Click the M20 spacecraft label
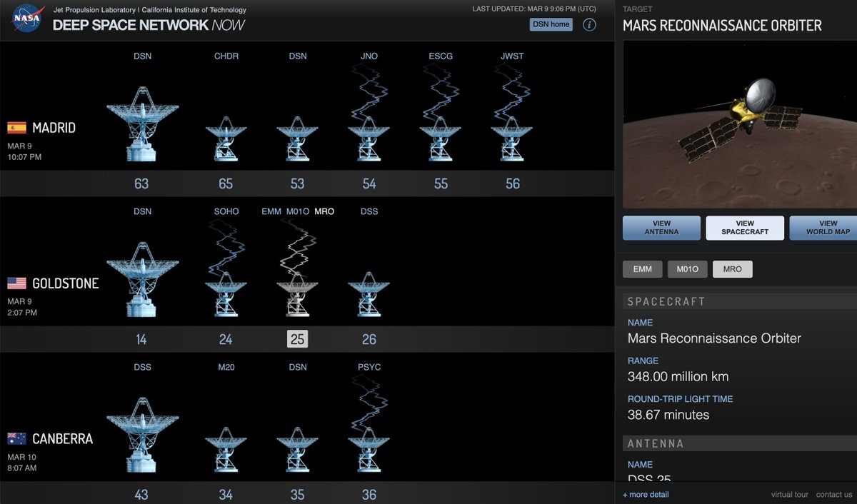Screen dimensions: 857x504 pos(226,367)
